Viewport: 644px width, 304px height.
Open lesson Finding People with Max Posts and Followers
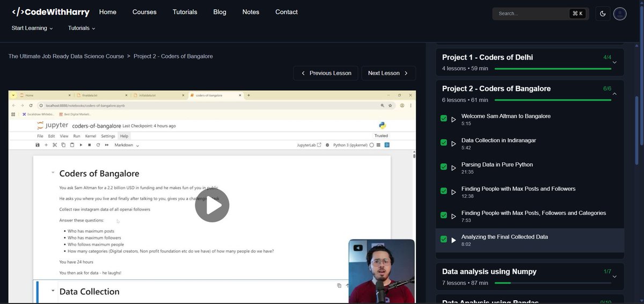[x=518, y=189]
